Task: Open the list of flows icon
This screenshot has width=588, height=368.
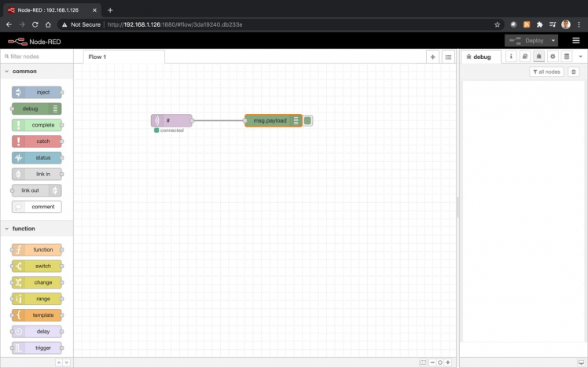Action: coord(447,57)
